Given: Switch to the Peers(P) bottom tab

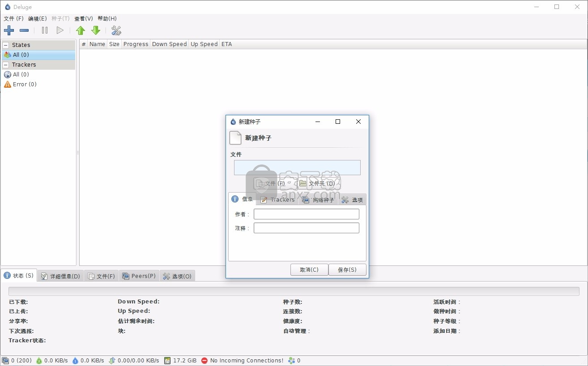Looking at the screenshot, I should pyautogui.click(x=139, y=276).
